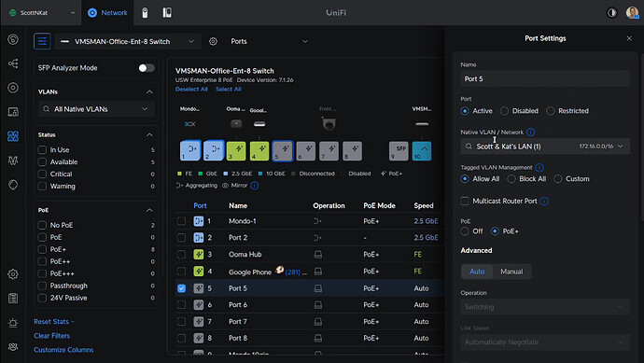Select the Disabled port radio button
Image resolution: width=644 pixels, height=363 pixels.
point(504,111)
